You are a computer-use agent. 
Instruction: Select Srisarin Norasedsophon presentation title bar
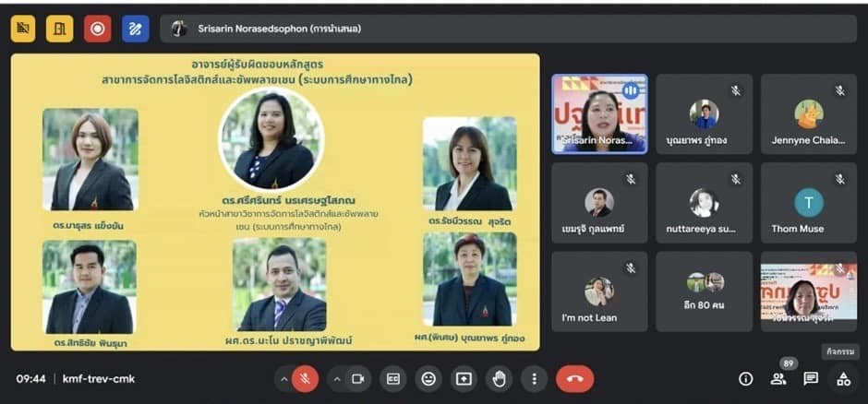point(508,29)
